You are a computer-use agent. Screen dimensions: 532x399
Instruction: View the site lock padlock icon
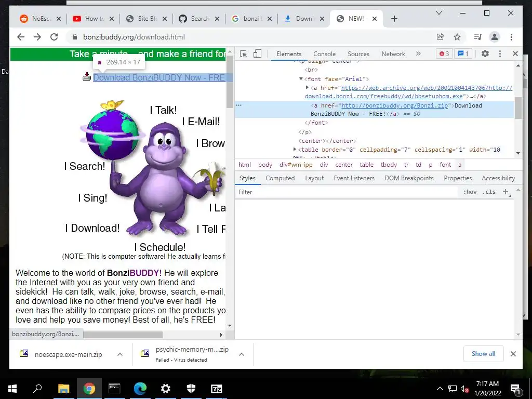[75, 37]
